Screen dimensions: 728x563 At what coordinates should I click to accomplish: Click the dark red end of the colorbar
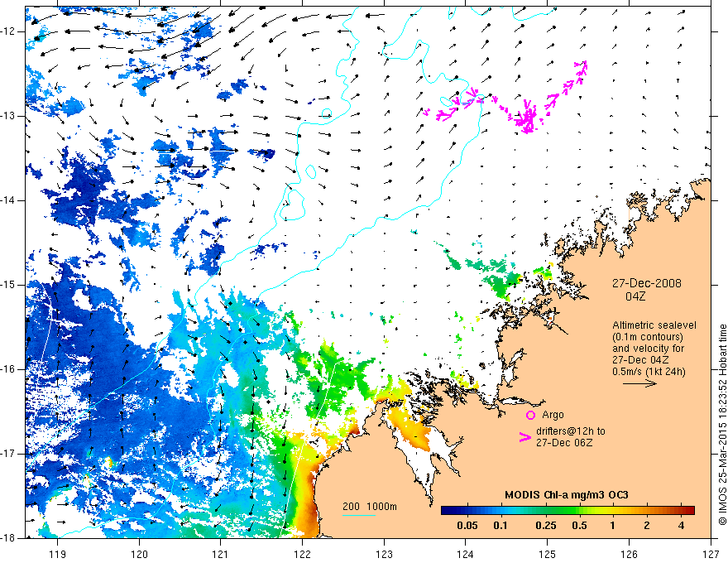[x=689, y=510]
